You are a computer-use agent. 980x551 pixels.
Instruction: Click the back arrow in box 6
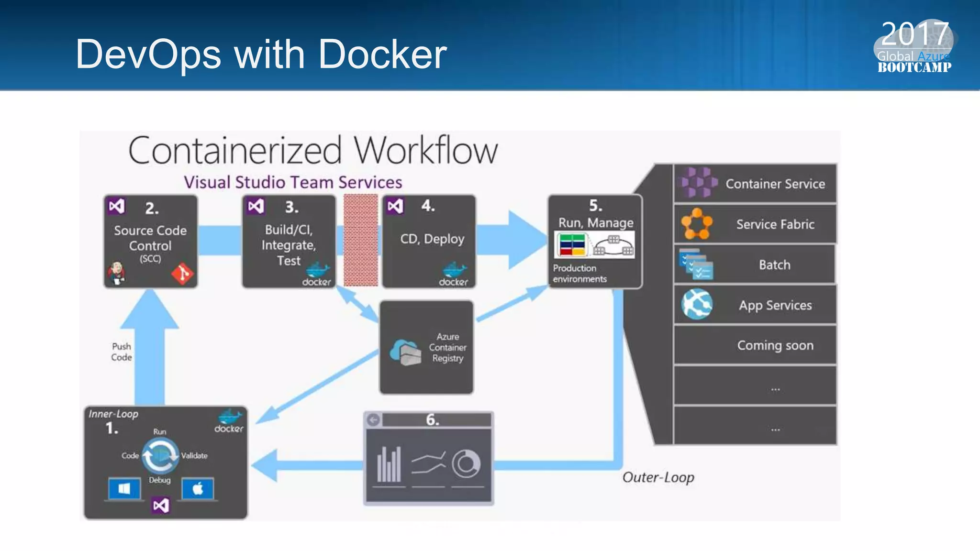click(x=374, y=420)
